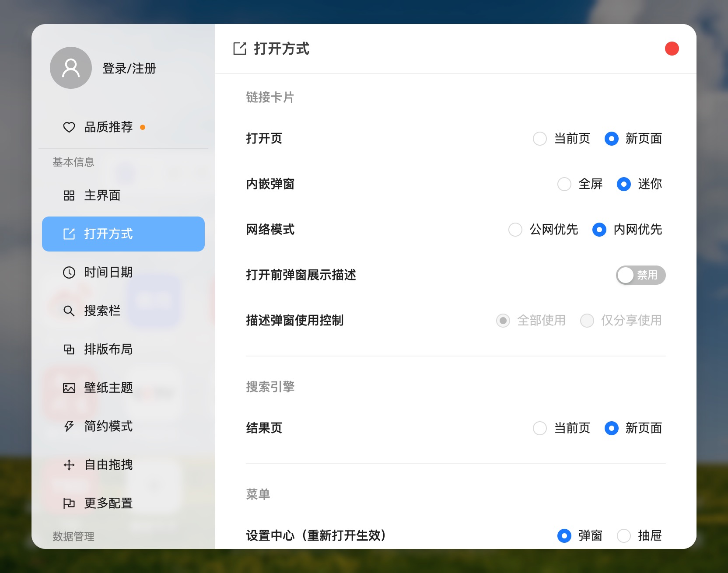
Task: Select the 主界面 grid icon
Action: click(x=69, y=196)
